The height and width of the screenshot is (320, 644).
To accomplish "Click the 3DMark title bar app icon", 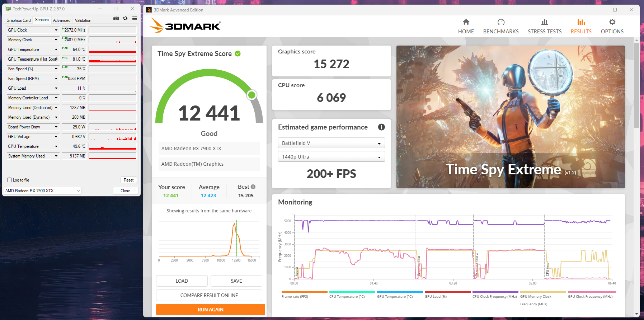I will (149, 10).
